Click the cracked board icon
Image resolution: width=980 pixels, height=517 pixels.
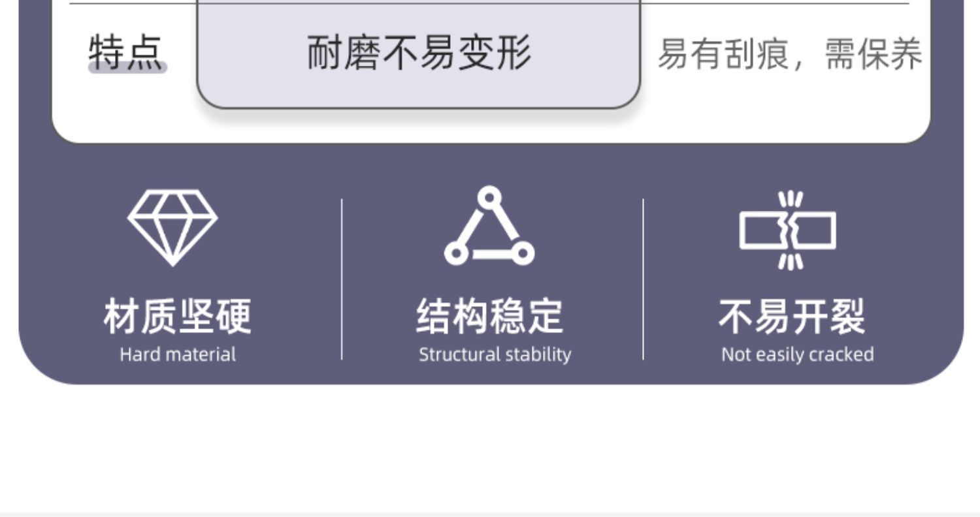point(788,230)
